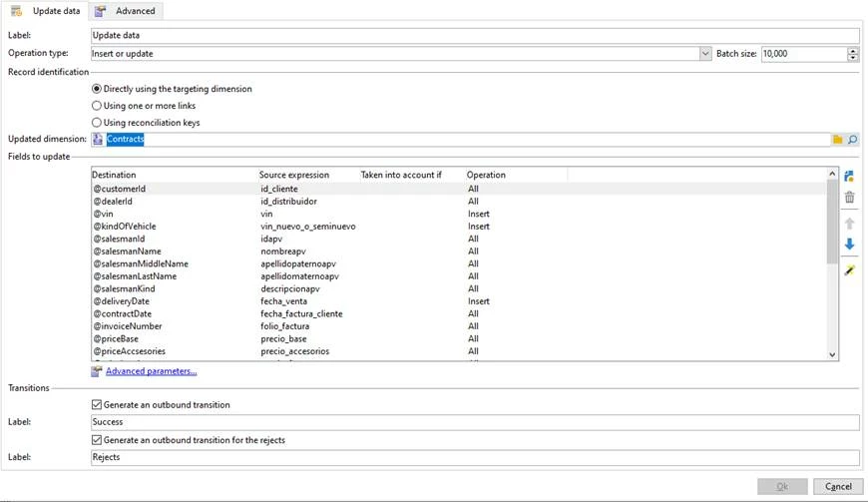Viewport: 868px width, 502px height.
Task: Click source expression apellidopaternoapv
Action: 298,264
